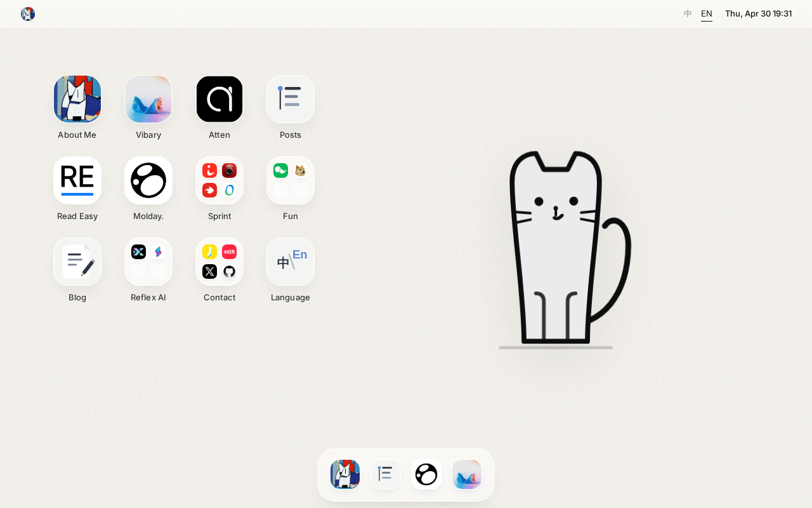Expand the Sprint folder
This screenshot has height=508, width=812.
pyautogui.click(x=219, y=180)
